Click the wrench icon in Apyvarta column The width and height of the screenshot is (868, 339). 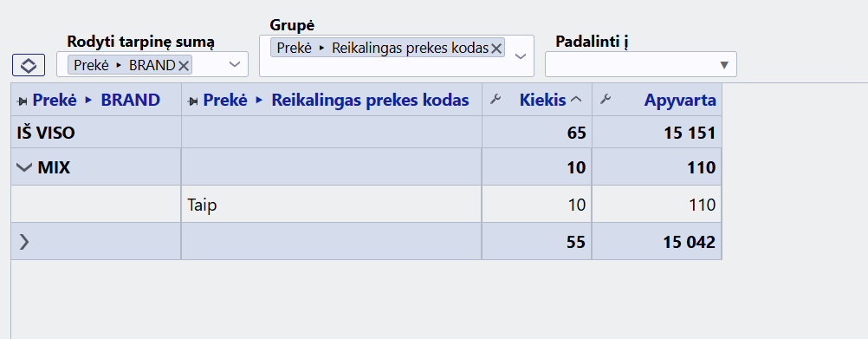606,100
